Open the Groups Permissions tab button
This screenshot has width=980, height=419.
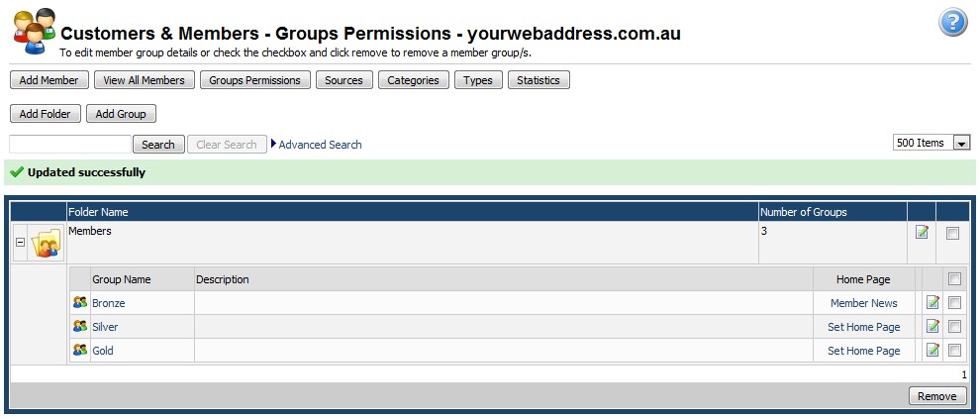[x=255, y=80]
